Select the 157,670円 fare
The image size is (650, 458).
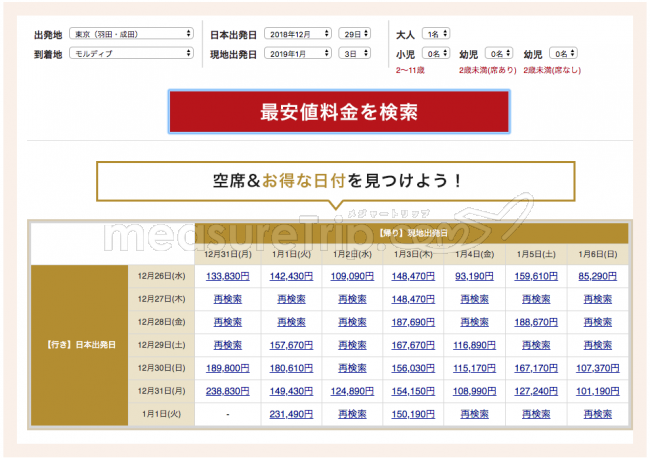pos(291,345)
